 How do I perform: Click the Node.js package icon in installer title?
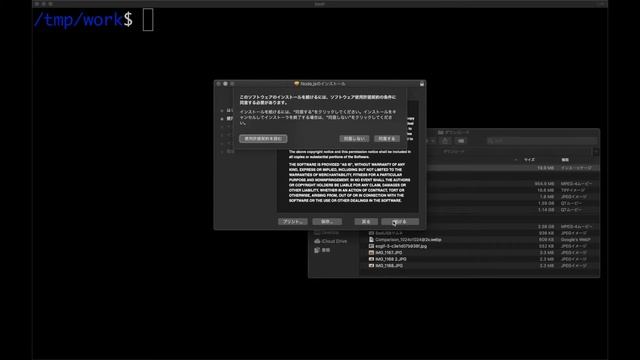(x=297, y=84)
